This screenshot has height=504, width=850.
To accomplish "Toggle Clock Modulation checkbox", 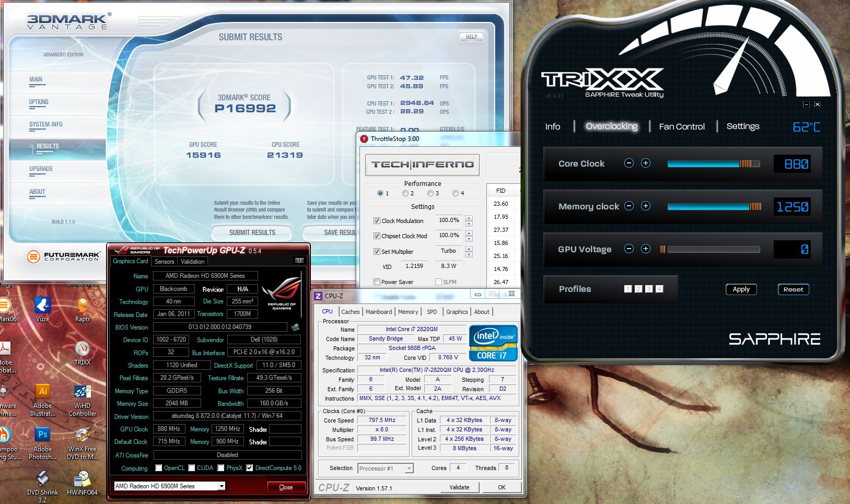I will pyautogui.click(x=377, y=221).
